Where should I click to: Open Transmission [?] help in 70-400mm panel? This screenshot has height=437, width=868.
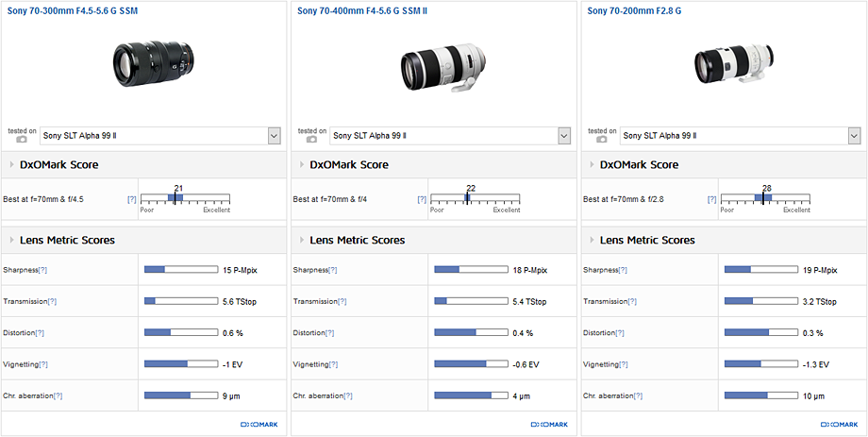[342, 301]
